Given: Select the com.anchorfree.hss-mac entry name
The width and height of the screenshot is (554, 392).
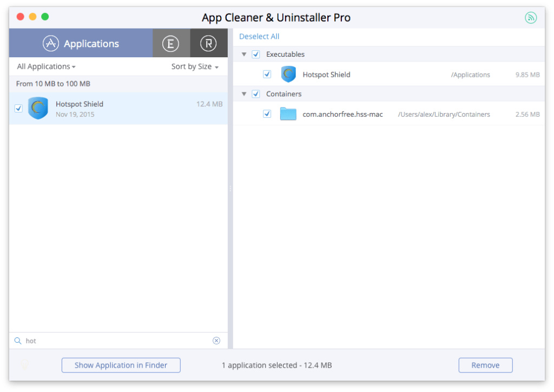Looking at the screenshot, I should (342, 115).
